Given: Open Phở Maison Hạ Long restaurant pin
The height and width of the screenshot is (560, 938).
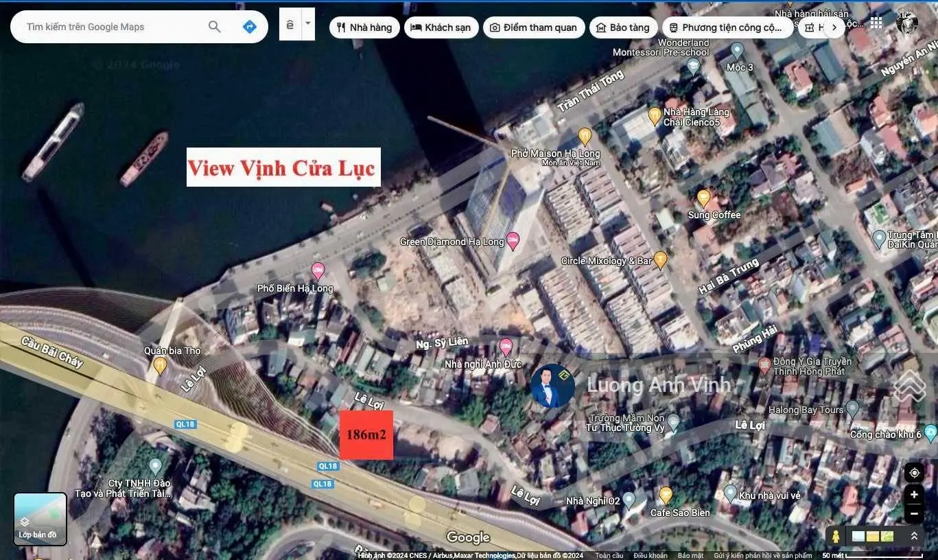Looking at the screenshot, I should [585, 136].
